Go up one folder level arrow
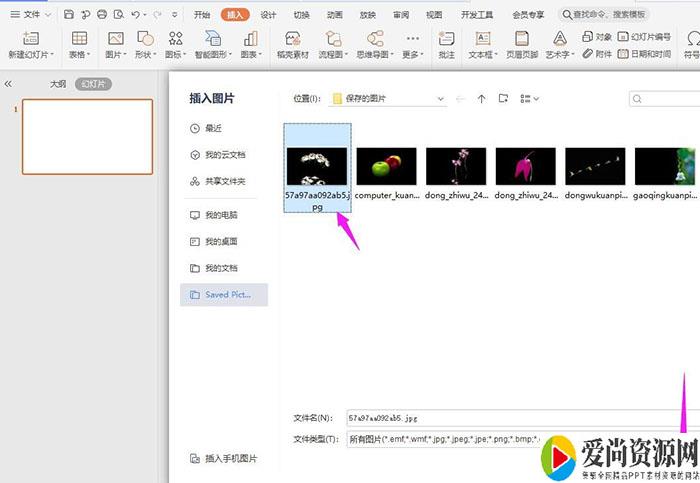This screenshot has height=483, width=700. 481,99
